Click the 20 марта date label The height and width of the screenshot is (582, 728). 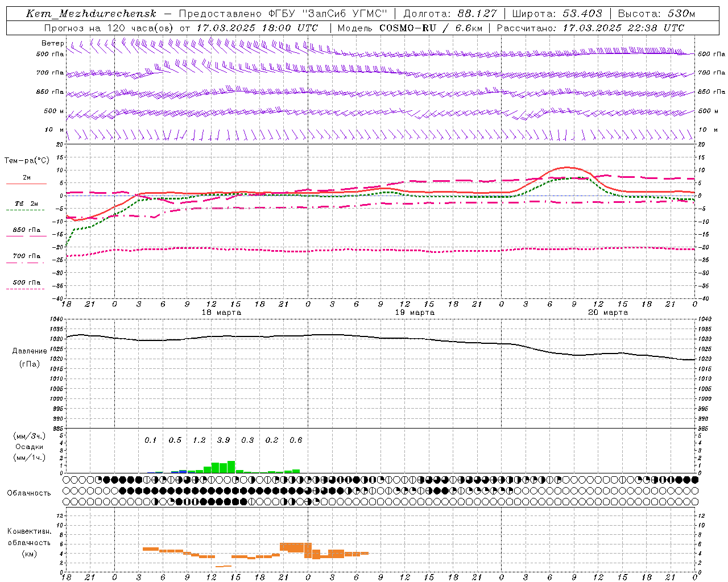(608, 313)
